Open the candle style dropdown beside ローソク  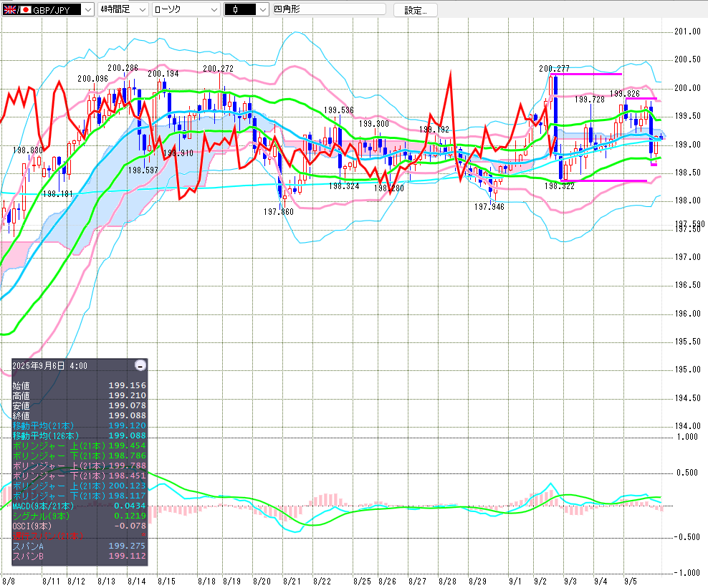(247, 9)
